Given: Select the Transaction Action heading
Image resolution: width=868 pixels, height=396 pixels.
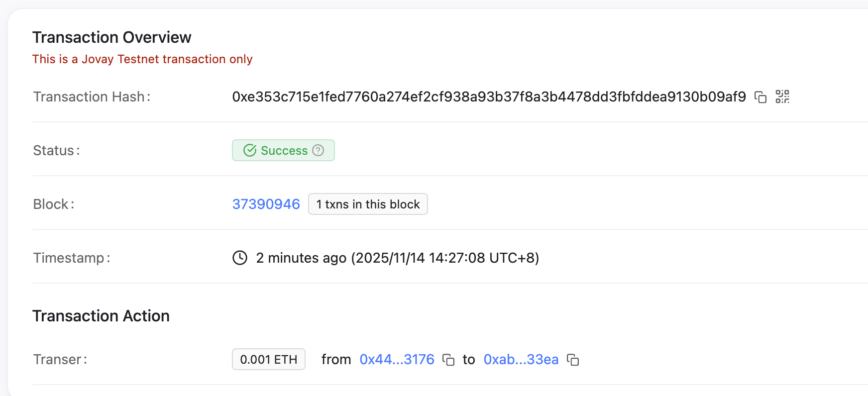Looking at the screenshot, I should point(101,316).
